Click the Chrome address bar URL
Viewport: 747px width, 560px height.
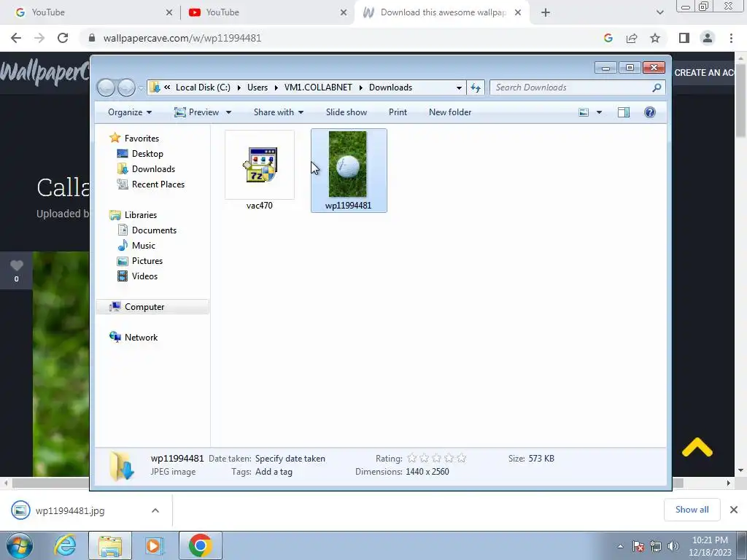(182, 38)
